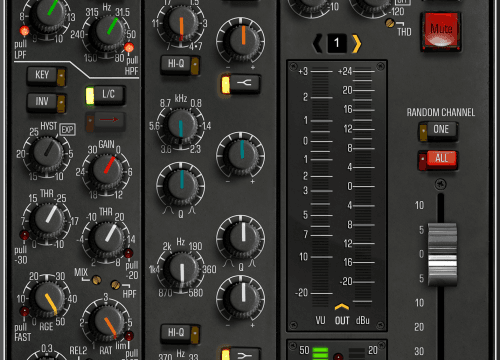Viewport: 500px width, 360px height.
Task: Click the teal kHz mid frequency knob
Action: click(x=181, y=126)
